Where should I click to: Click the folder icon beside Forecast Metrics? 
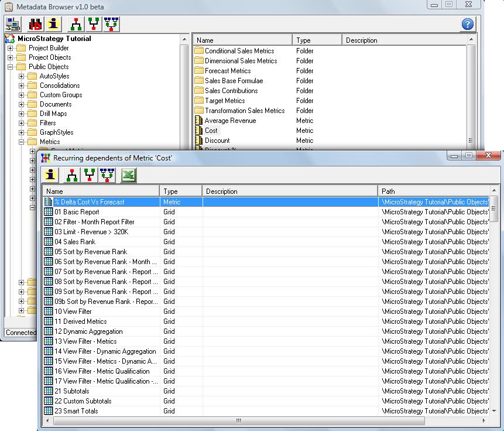(x=199, y=70)
